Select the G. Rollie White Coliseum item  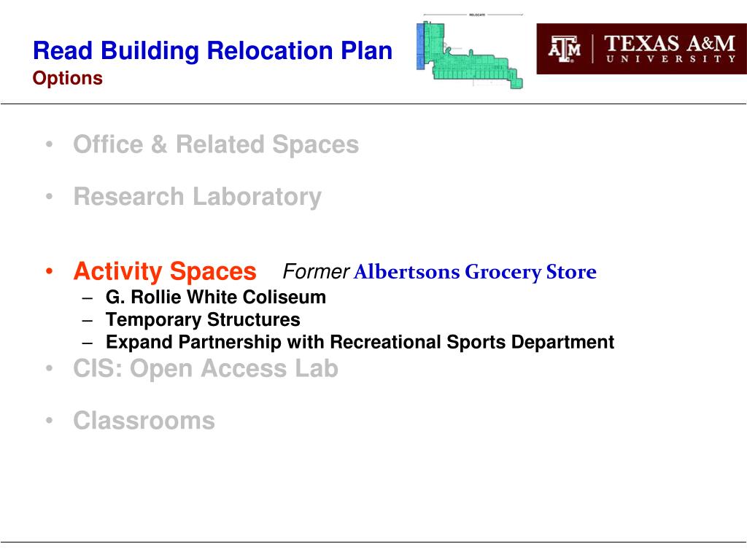point(216,297)
